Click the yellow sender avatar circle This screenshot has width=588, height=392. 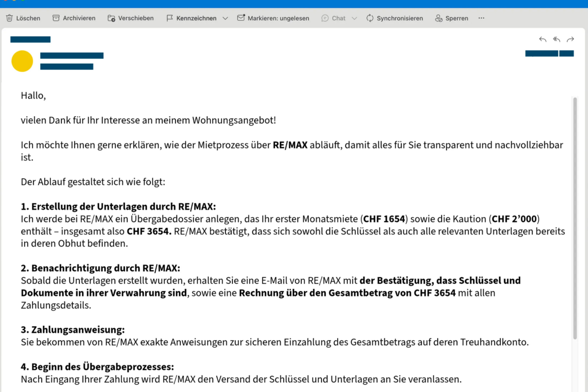point(22,61)
